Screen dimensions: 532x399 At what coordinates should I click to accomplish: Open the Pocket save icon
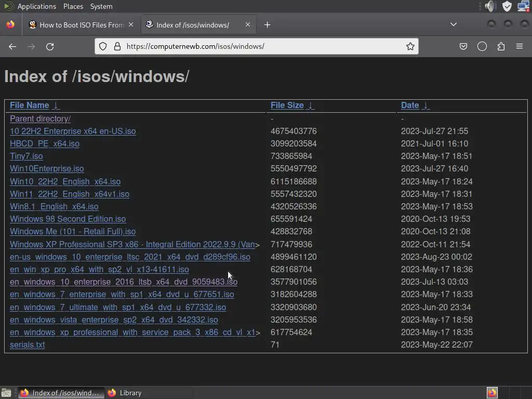pyautogui.click(x=463, y=46)
